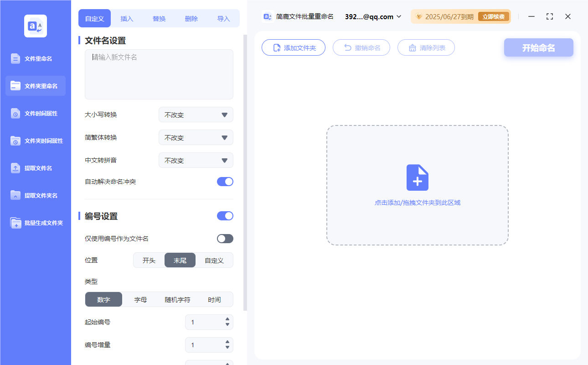Click the app logo at sidebar top
This screenshot has height=365, width=588.
tap(35, 26)
